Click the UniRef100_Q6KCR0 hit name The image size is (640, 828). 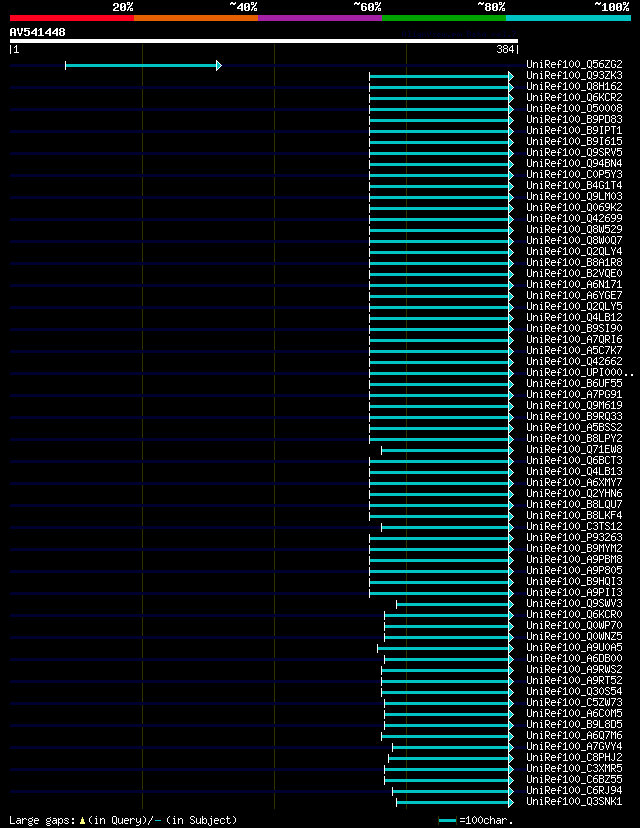574,615
